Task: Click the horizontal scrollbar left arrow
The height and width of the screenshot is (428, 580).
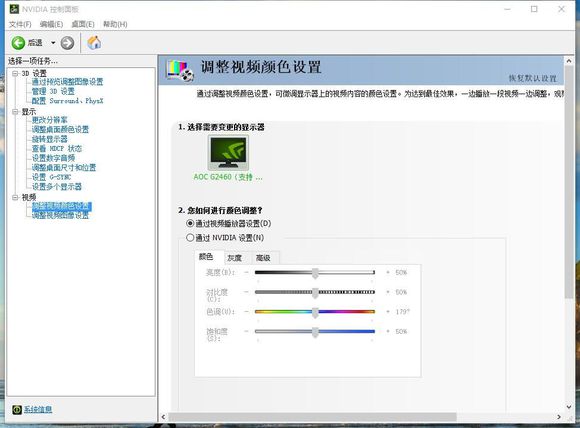Action: [163, 417]
